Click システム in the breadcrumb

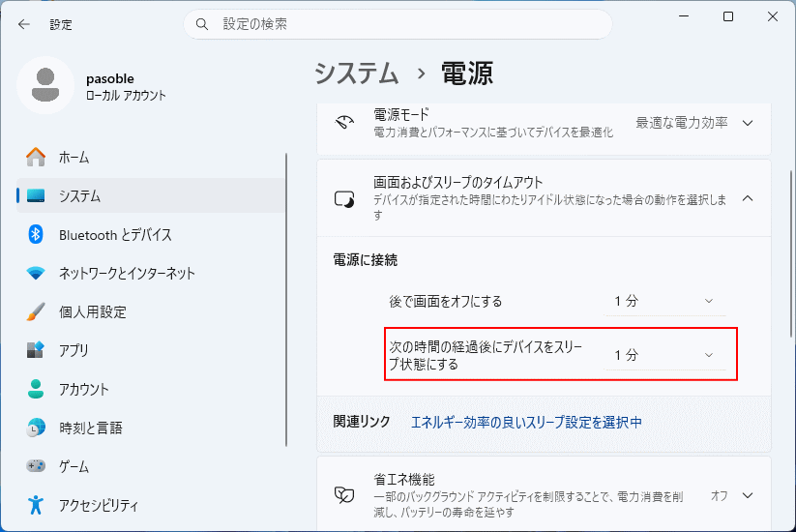coord(357,74)
